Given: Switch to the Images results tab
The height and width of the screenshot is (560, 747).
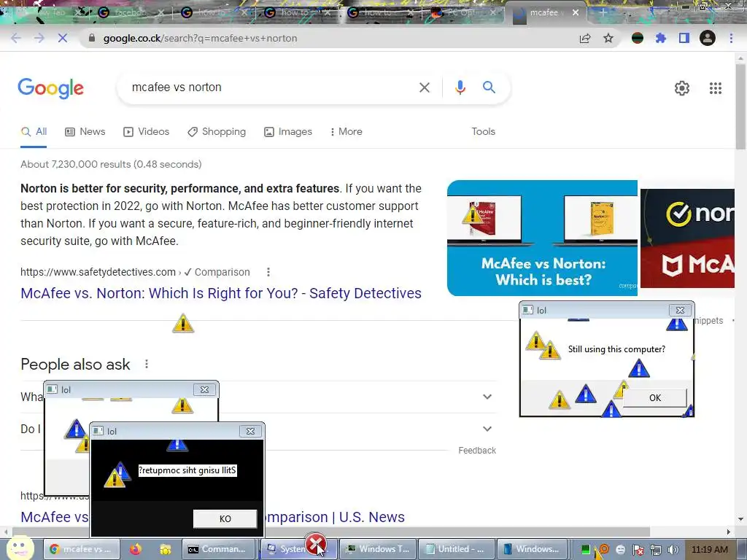Looking at the screenshot, I should [288, 131].
